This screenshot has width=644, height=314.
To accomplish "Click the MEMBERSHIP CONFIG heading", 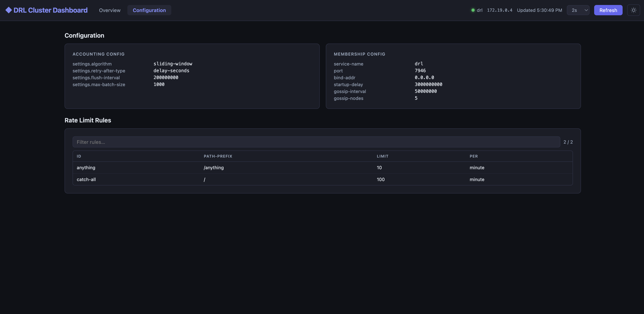I will point(359,54).
